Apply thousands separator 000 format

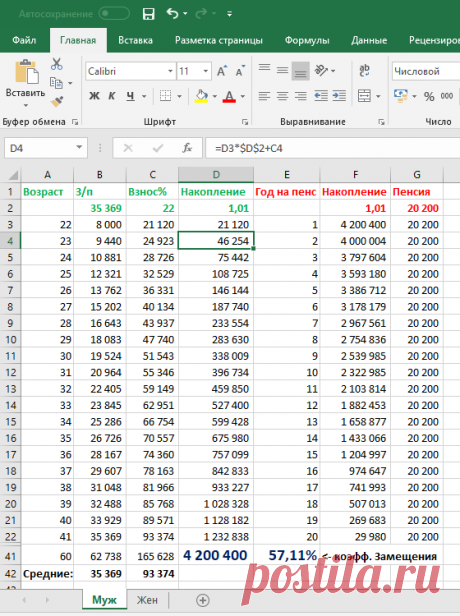point(447,96)
